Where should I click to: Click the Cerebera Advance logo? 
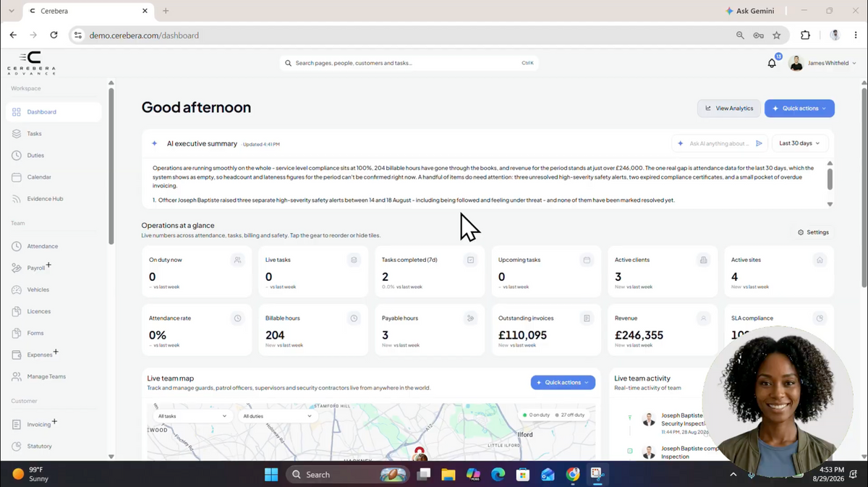tap(31, 63)
